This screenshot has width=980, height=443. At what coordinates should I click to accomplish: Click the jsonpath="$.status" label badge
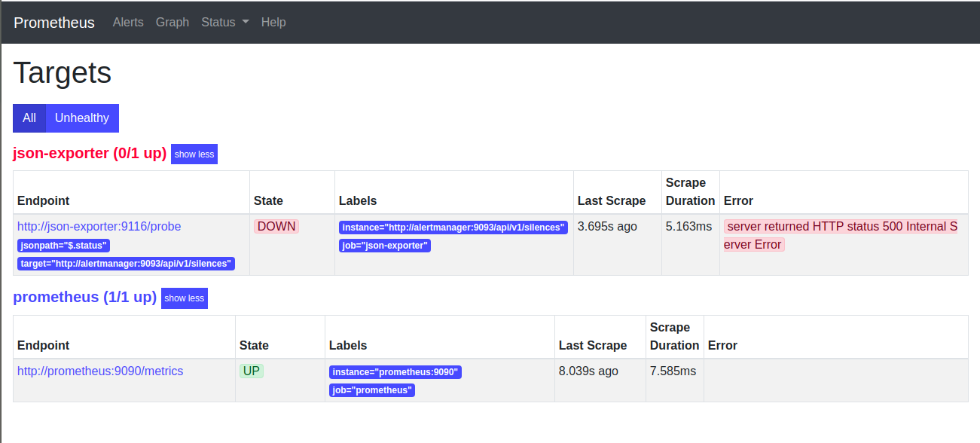coord(63,245)
